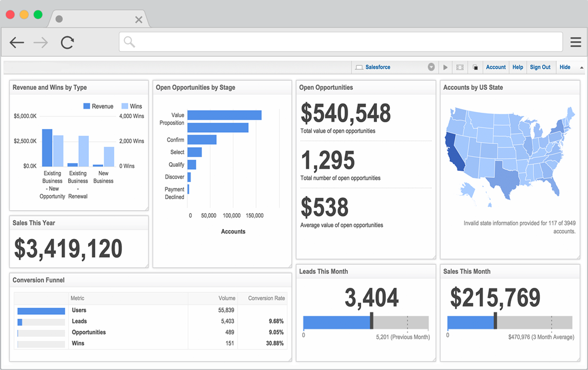The image size is (588, 370).
Task: Click the $215,769 Sales This Month figure
Action: coord(495,298)
